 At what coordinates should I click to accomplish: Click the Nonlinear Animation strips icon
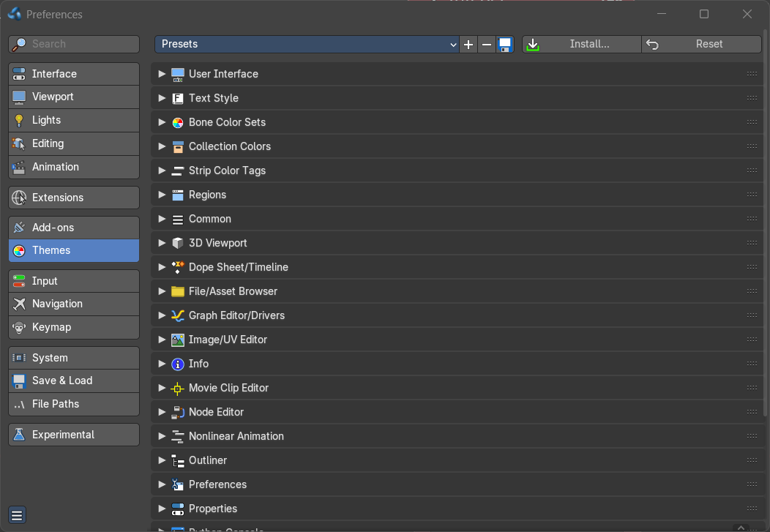177,436
